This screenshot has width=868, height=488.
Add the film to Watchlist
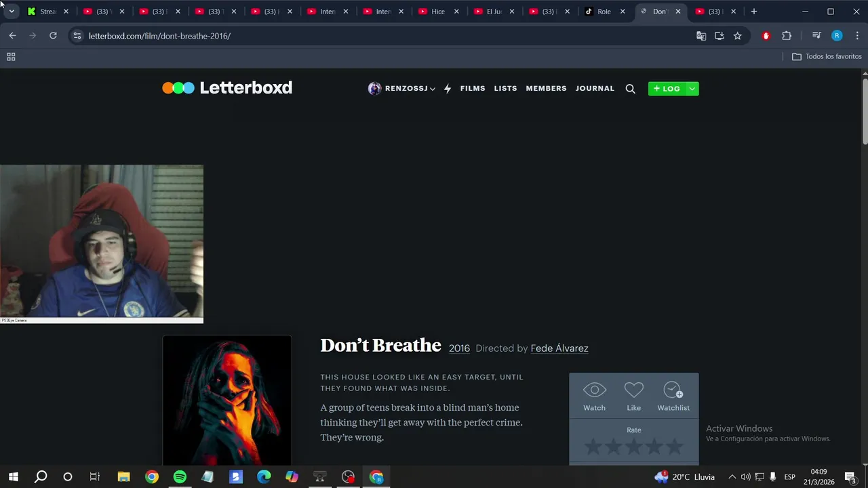tap(673, 396)
